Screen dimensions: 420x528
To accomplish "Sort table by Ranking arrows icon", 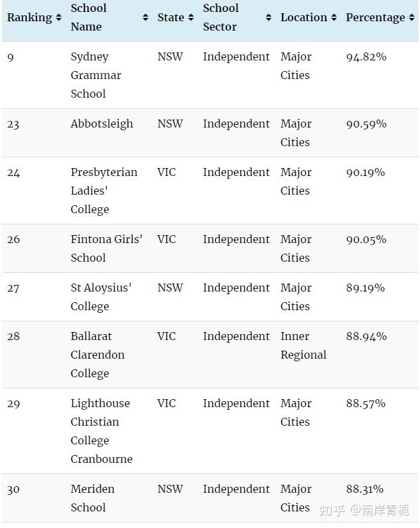I will (58, 17).
